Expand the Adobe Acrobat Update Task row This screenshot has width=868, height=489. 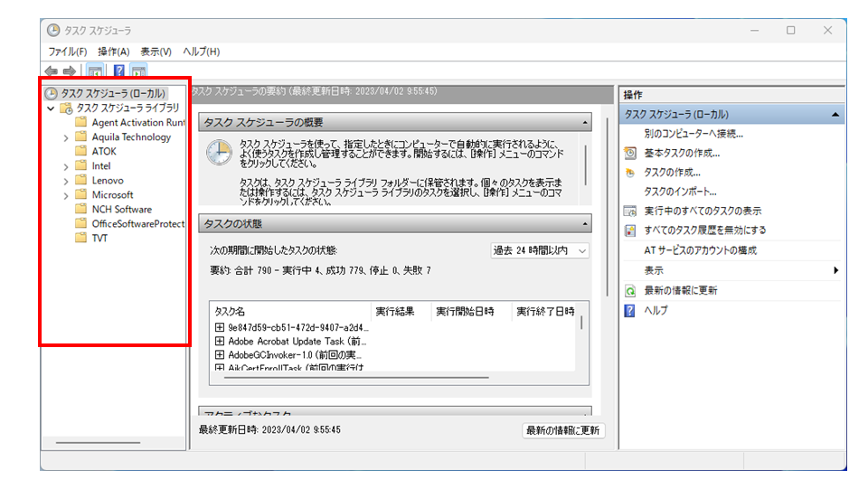tap(219, 342)
